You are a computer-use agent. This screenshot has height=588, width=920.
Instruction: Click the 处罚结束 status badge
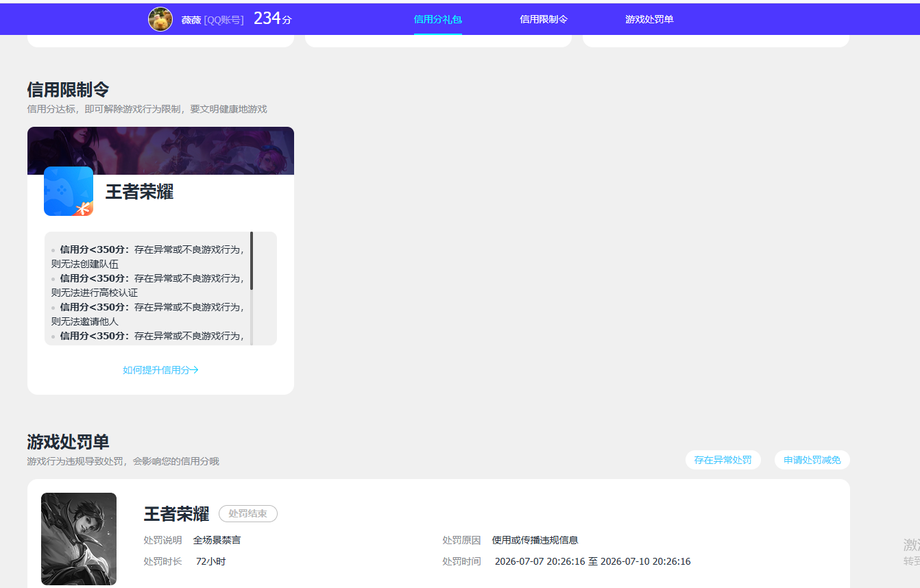point(248,513)
